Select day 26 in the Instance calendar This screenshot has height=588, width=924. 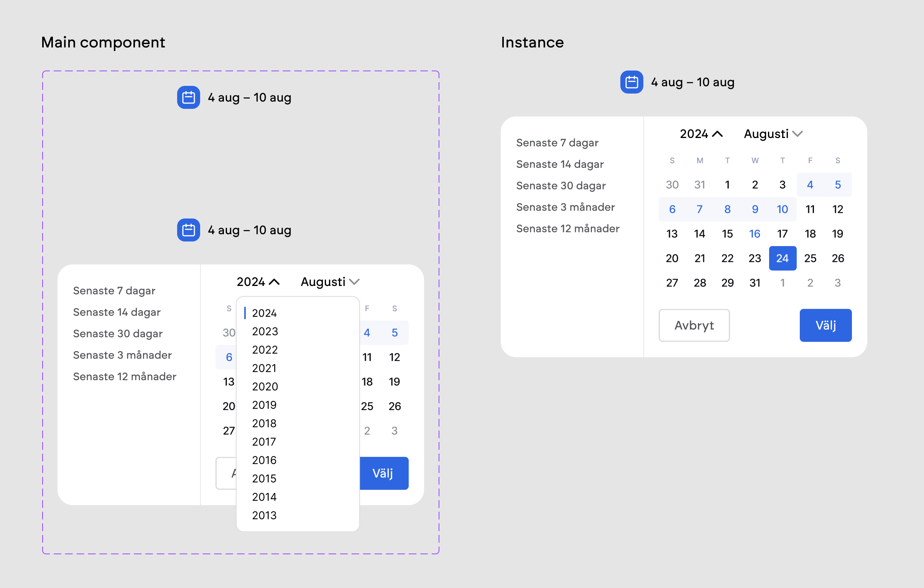point(838,258)
